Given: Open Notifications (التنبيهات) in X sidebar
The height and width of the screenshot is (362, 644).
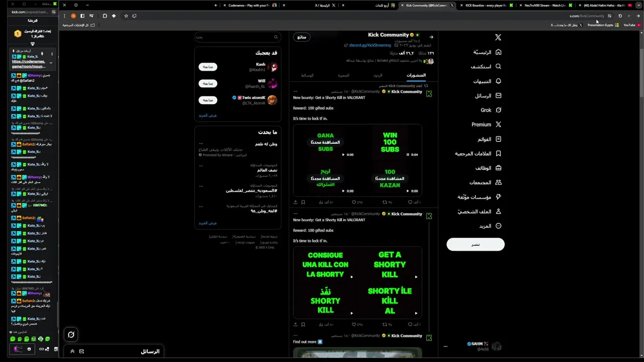Looking at the screenshot, I should coord(487,81).
